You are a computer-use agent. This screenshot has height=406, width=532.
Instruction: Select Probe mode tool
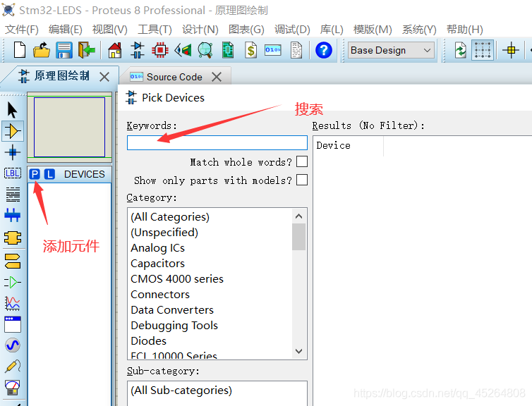pyautogui.click(x=13, y=367)
